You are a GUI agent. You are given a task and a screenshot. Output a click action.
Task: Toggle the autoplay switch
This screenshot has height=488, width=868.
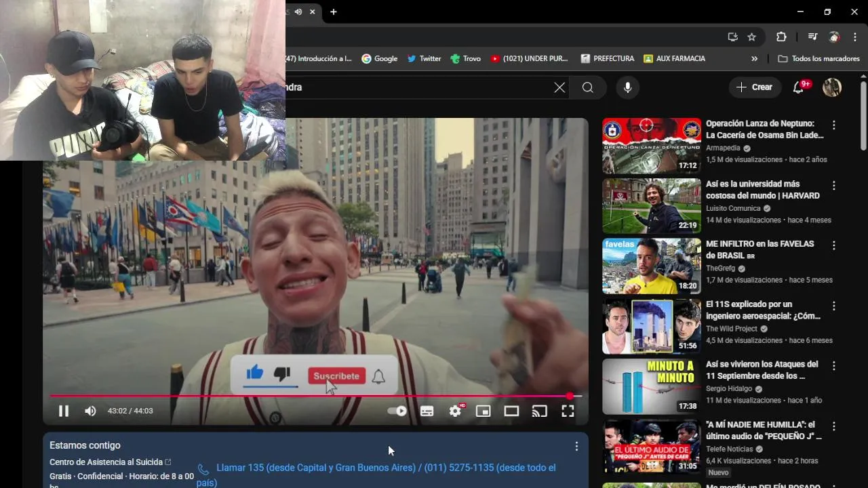397,411
